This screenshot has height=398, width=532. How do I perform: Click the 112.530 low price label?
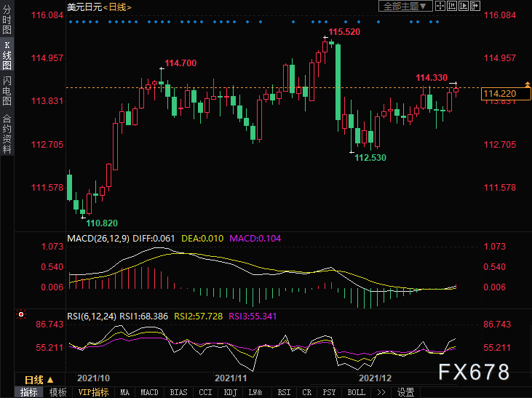(370, 157)
